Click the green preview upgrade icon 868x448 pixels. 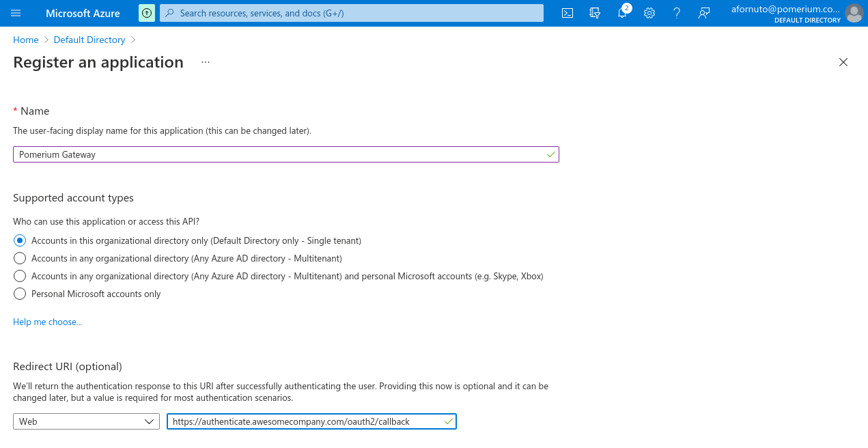(147, 13)
